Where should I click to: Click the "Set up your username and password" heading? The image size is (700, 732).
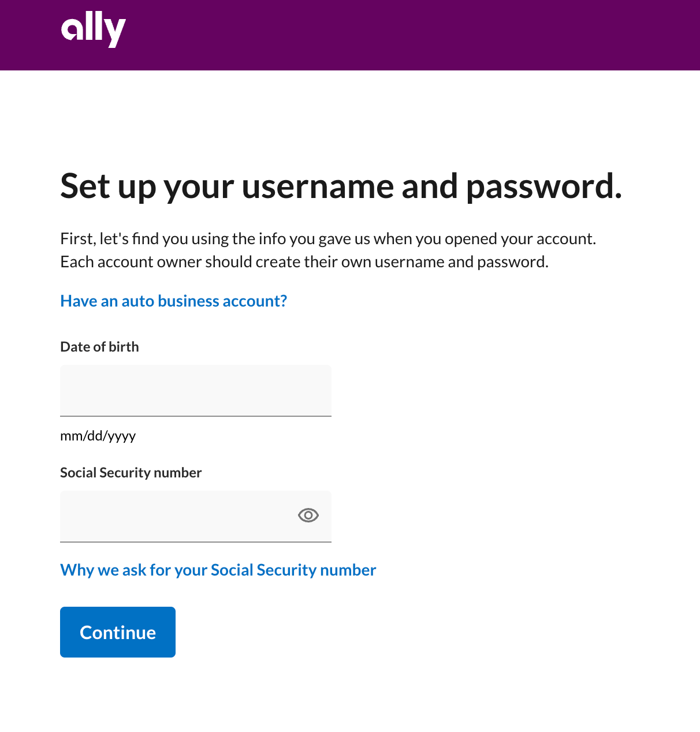[341, 186]
